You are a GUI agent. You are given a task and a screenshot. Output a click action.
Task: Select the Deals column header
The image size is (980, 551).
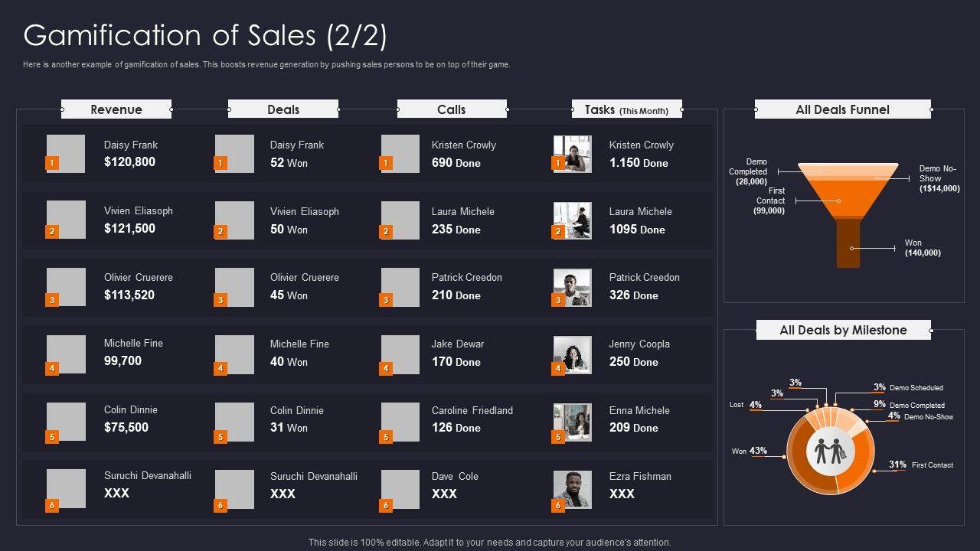283,109
